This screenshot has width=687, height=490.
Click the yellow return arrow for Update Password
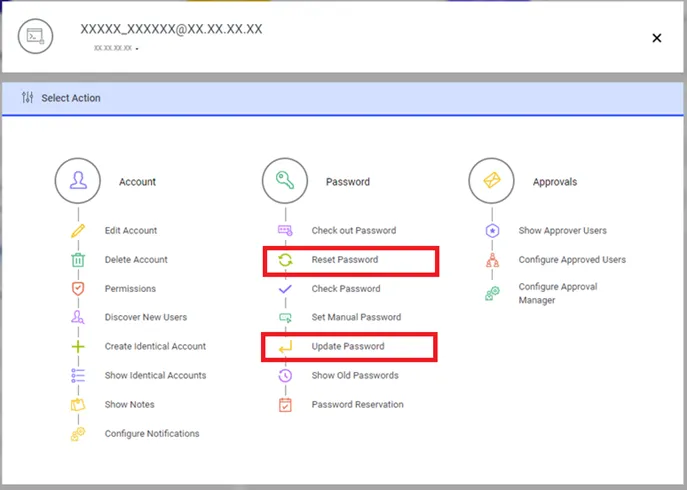tap(285, 347)
